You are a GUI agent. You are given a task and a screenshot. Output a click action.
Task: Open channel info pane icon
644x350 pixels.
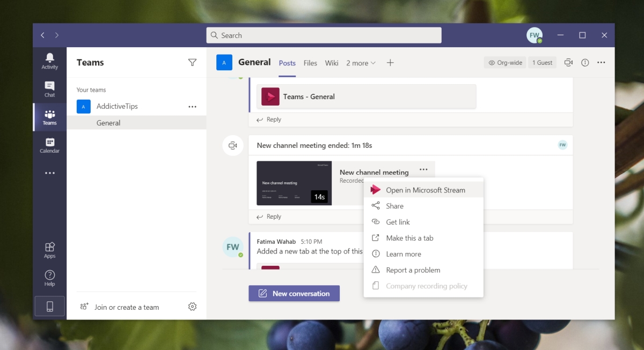coord(585,63)
